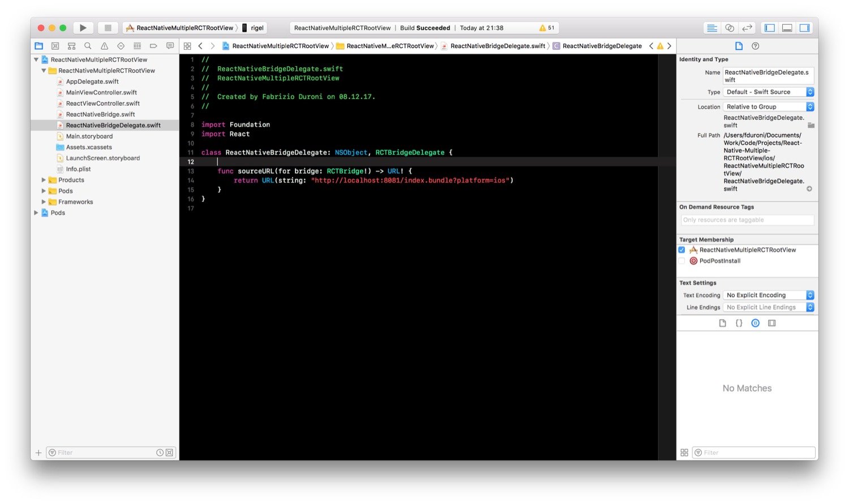849x504 pixels.
Task: Click the add (+) button in navigator
Action: [x=38, y=453]
